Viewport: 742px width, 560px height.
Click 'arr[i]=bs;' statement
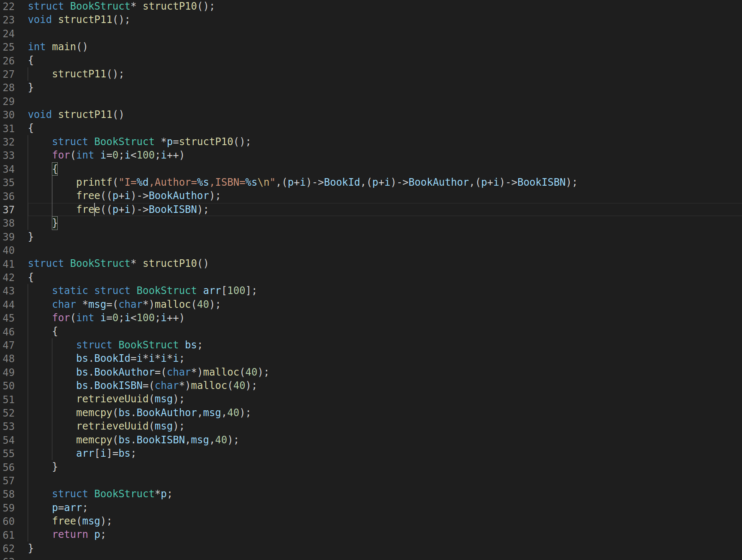click(x=106, y=453)
